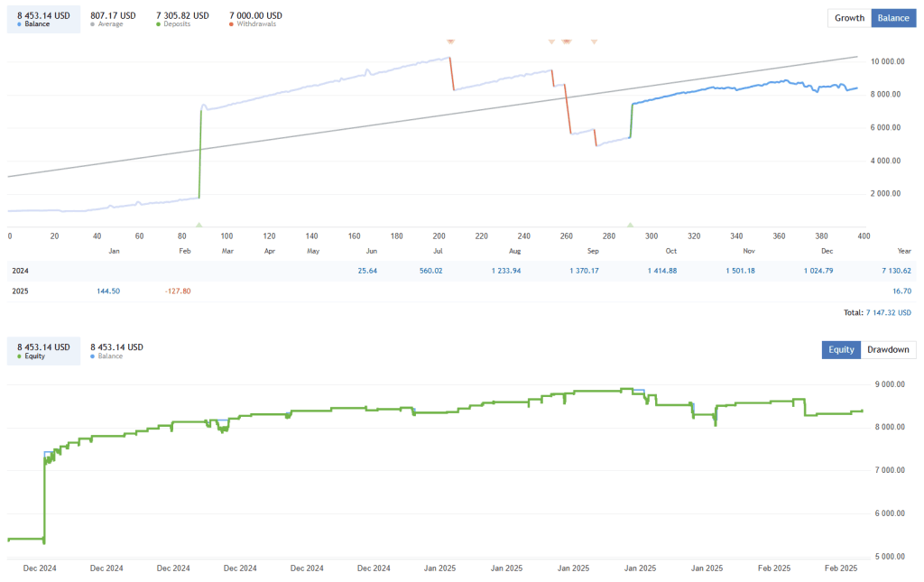Image resolution: width=924 pixels, height=582 pixels.
Task: Select the Equity tab
Action: 840,349
